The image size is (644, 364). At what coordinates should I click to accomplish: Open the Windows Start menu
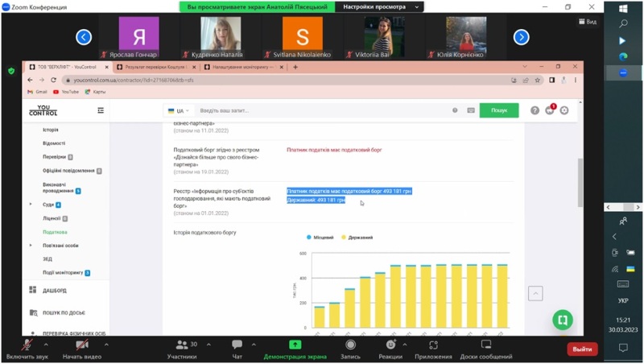(x=623, y=9)
